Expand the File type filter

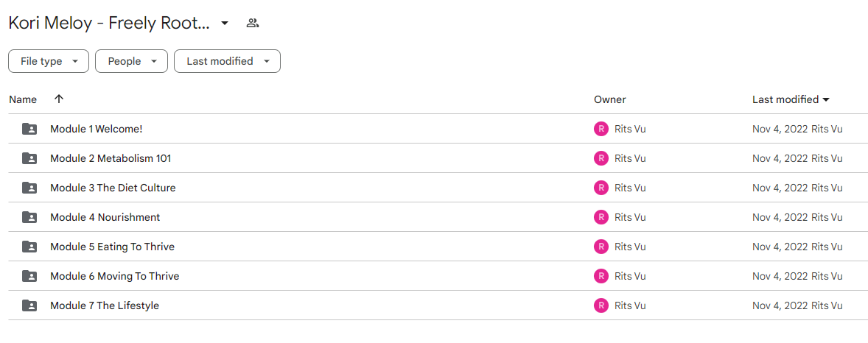tap(49, 61)
